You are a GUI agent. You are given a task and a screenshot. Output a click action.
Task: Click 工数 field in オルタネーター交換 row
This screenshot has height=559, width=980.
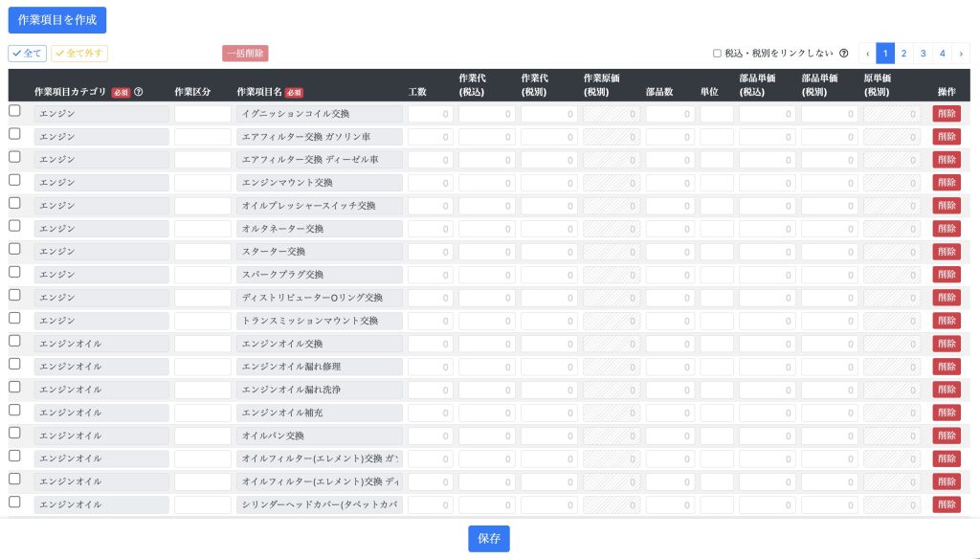point(431,229)
